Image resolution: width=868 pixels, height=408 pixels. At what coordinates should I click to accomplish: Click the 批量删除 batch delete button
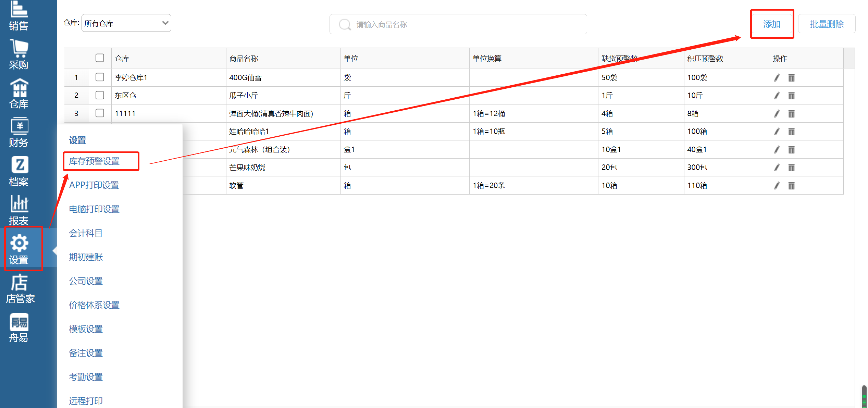827,24
